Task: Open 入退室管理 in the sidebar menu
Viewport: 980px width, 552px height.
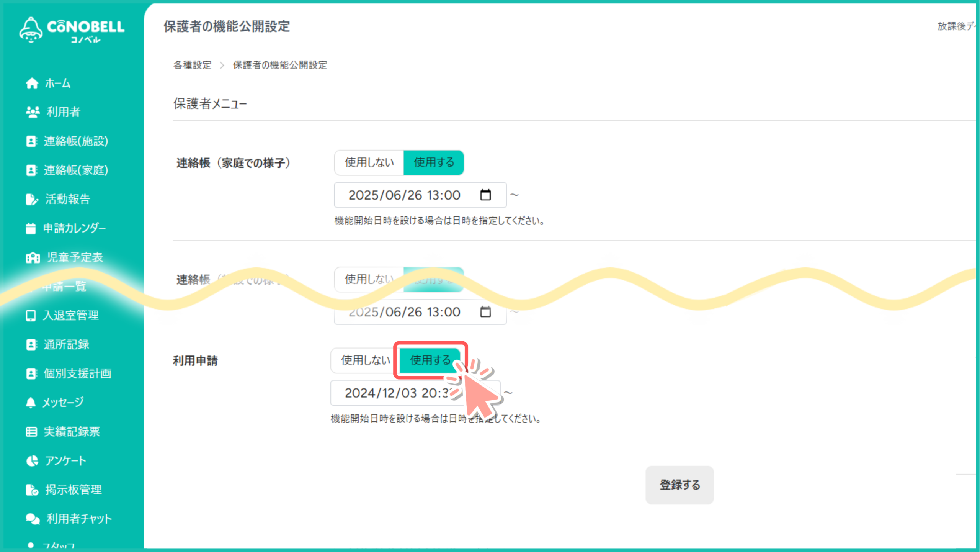Action: [x=71, y=316]
